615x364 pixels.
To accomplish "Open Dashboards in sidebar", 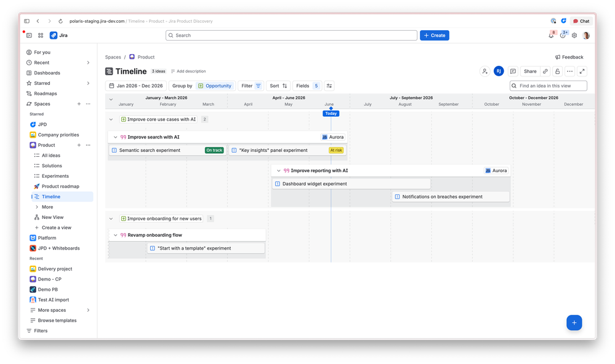I will [59, 73].
